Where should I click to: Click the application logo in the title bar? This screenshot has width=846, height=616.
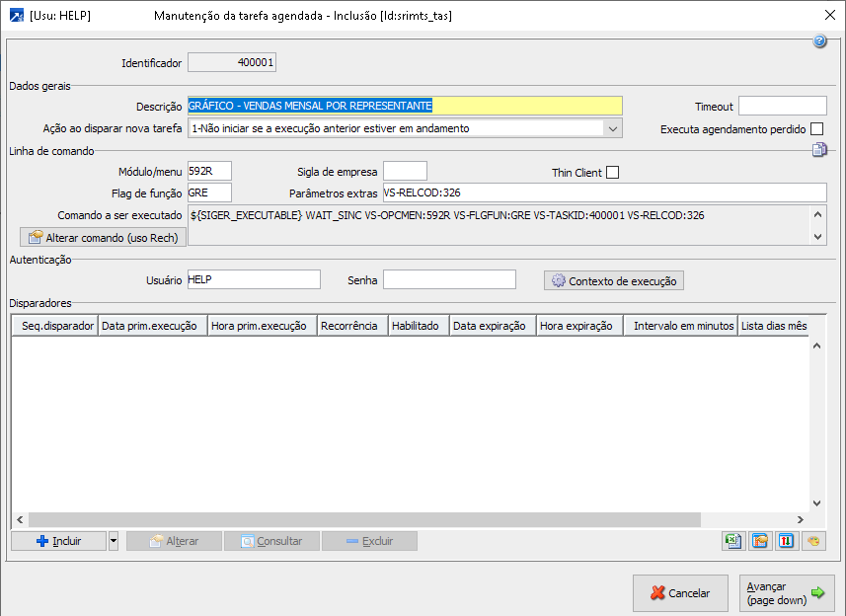pos(16,15)
